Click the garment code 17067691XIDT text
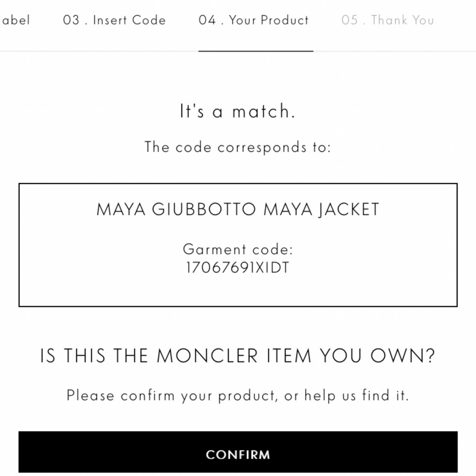The width and height of the screenshot is (476, 476). 237,267
